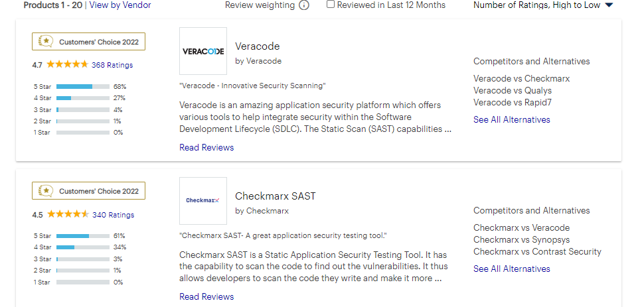
Task: Click the Veracode logo thumbnail
Action: [x=203, y=51]
